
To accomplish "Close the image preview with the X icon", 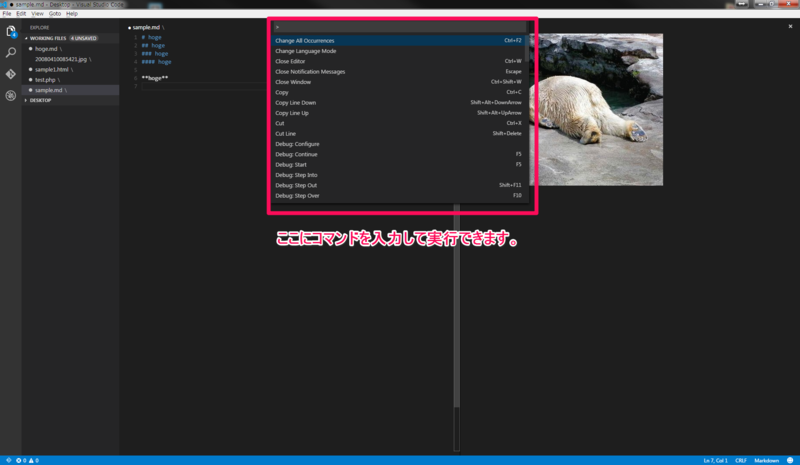I will point(790,27).
